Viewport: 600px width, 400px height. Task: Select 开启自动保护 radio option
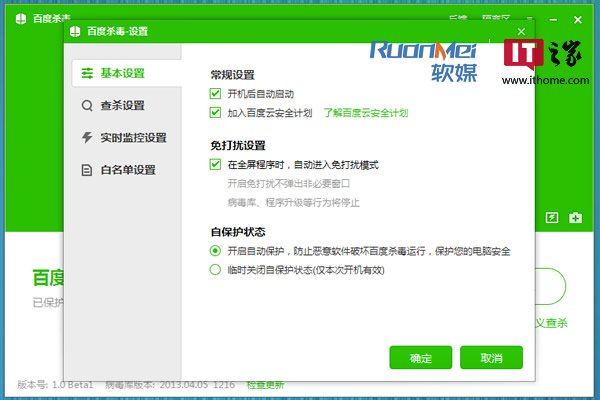(x=215, y=250)
